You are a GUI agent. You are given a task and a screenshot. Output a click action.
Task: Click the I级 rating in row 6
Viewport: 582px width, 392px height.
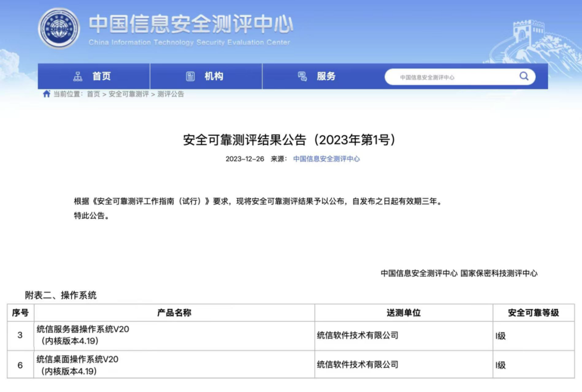[x=500, y=365]
